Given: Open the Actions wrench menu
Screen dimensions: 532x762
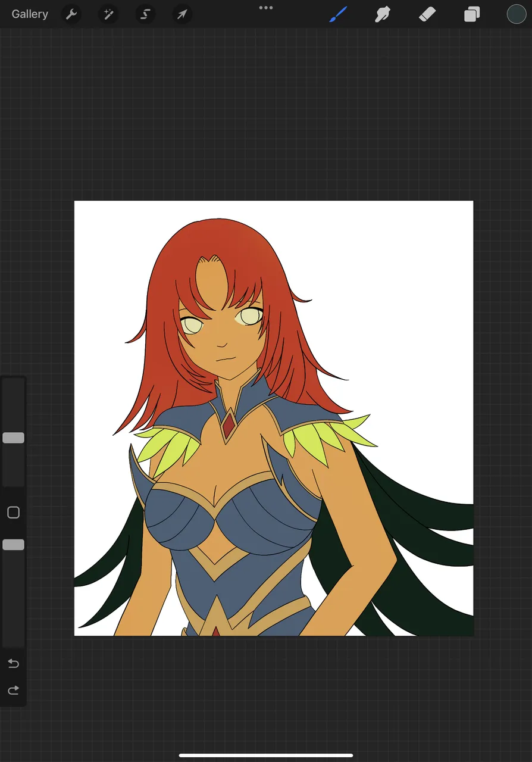Looking at the screenshot, I should (71, 14).
